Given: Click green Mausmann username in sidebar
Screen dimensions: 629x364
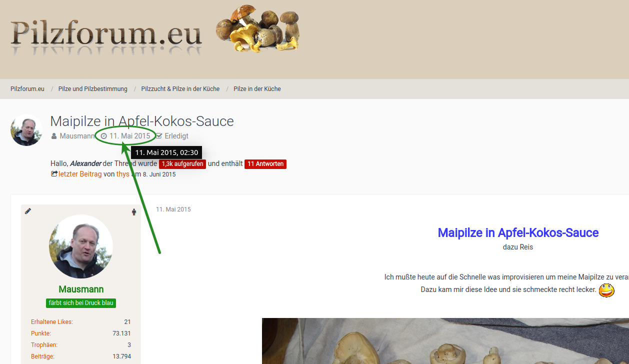Looking at the screenshot, I should click(81, 289).
